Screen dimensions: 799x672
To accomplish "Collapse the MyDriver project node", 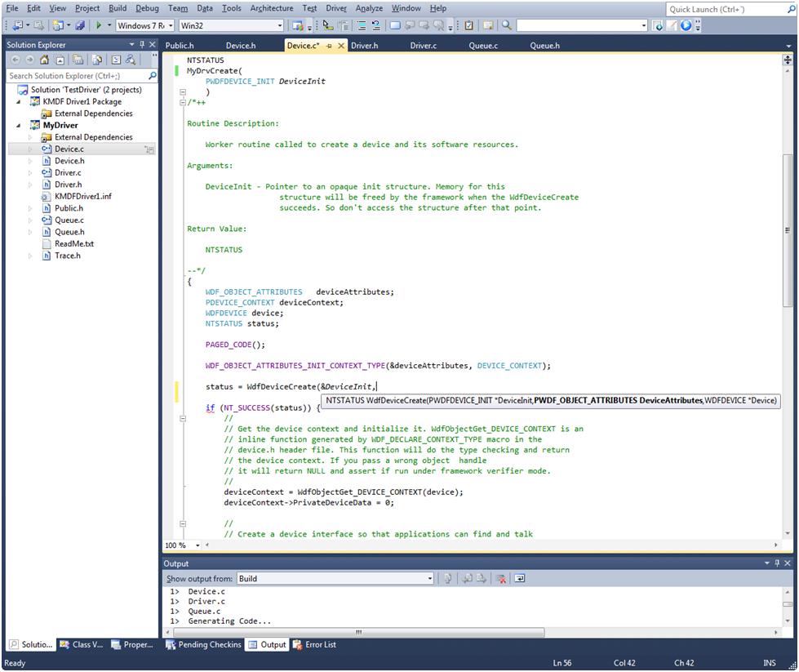I will (x=20, y=126).
